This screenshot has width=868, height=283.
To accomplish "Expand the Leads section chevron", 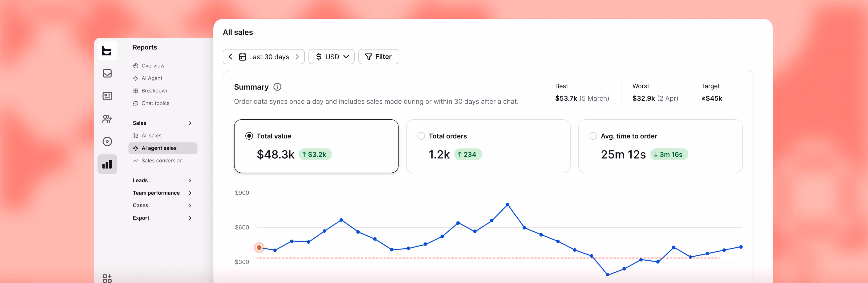I will click(190, 180).
